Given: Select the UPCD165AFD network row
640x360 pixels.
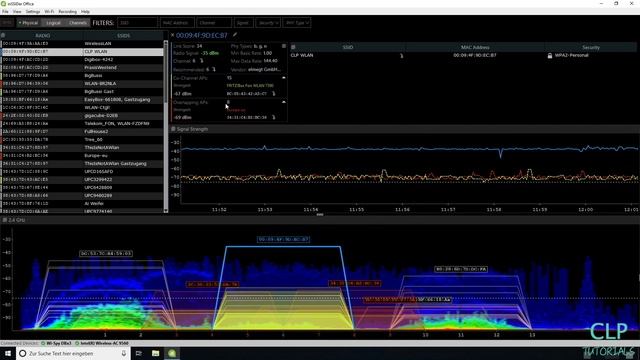Looking at the screenshot, I should (x=82, y=171).
